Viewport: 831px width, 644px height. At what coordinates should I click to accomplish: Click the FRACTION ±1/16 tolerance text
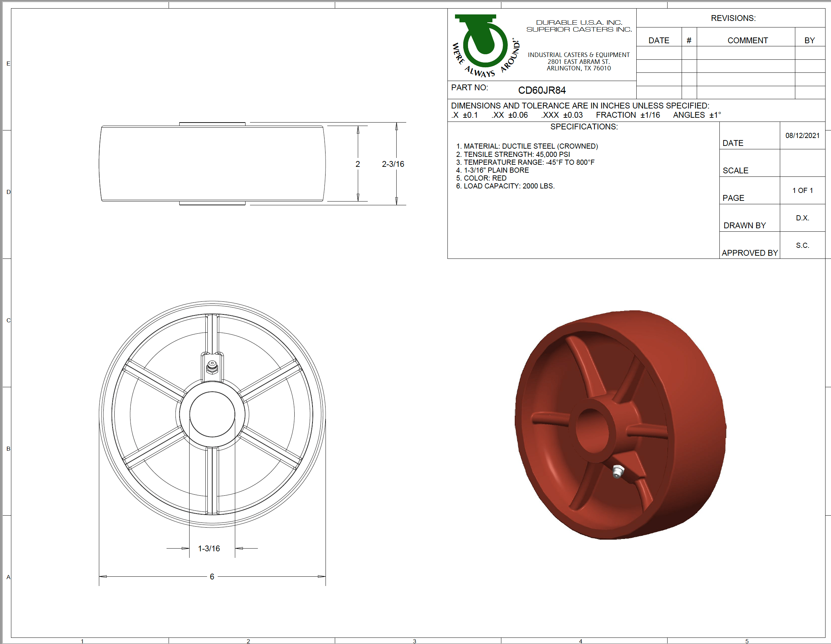[x=627, y=115]
